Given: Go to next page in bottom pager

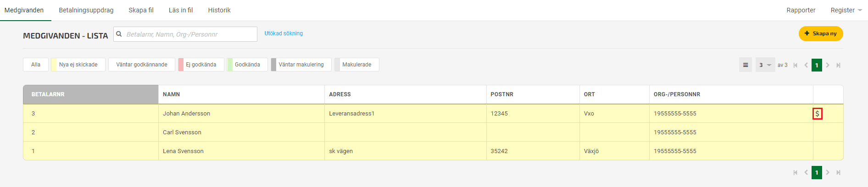Looking at the screenshot, I should click(x=828, y=172).
